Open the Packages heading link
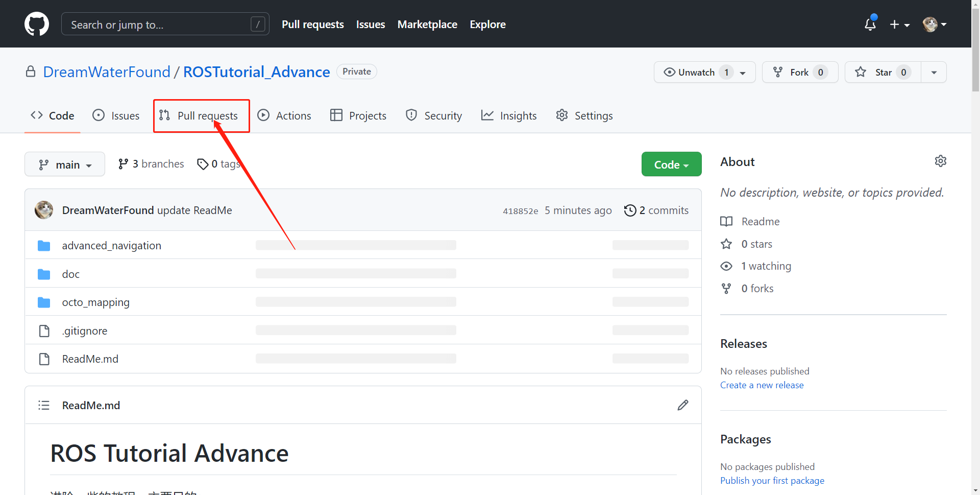Viewport: 980px width, 495px height. tap(746, 439)
